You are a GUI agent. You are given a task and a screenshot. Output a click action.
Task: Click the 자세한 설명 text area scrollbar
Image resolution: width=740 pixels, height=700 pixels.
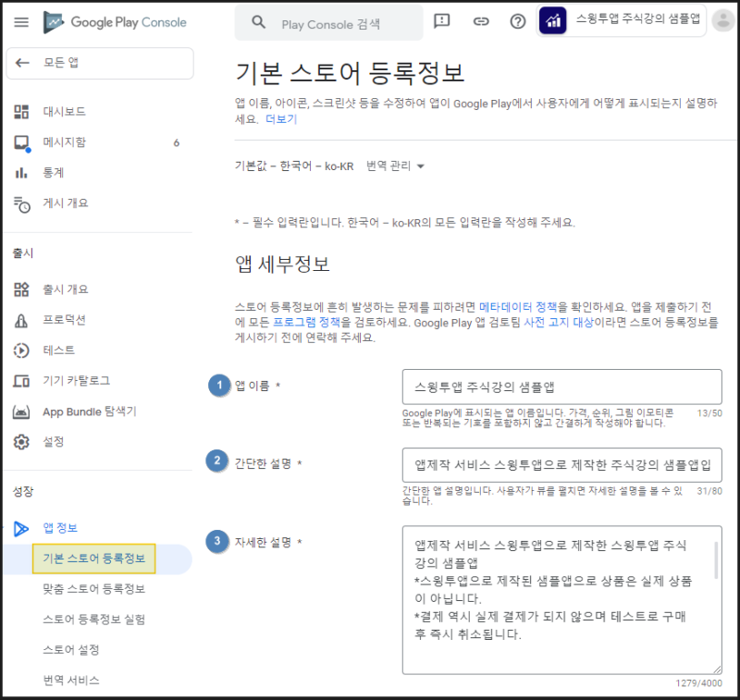716,560
